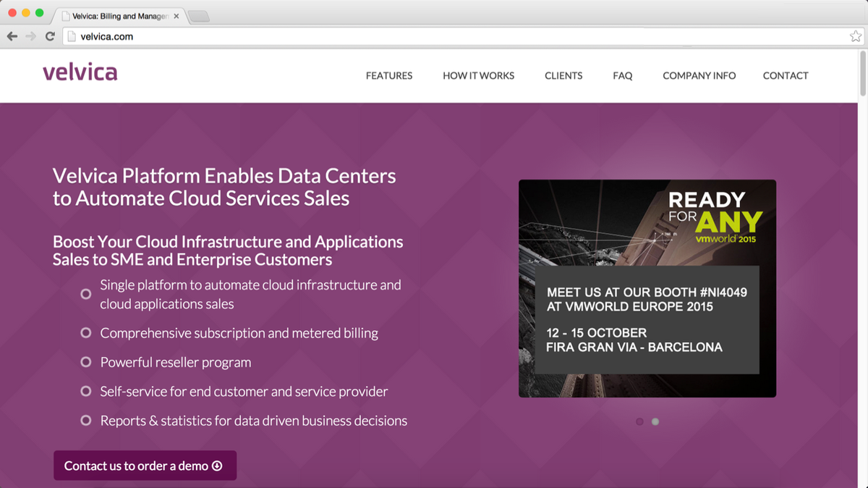
Task: Click Comprehensive subscription and metered billing text
Action: [x=239, y=333]
